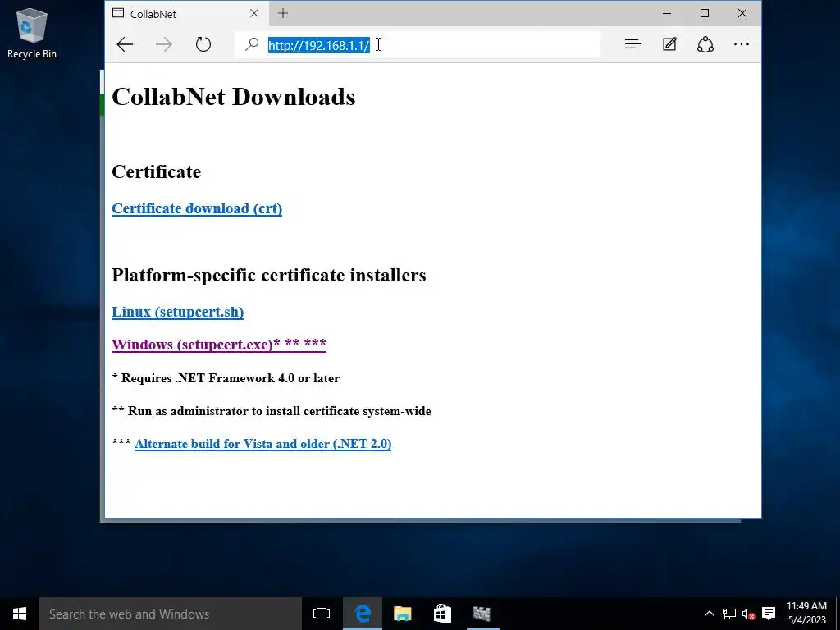Show hidden tray icons
840x630 pixels.
point(709,614)
